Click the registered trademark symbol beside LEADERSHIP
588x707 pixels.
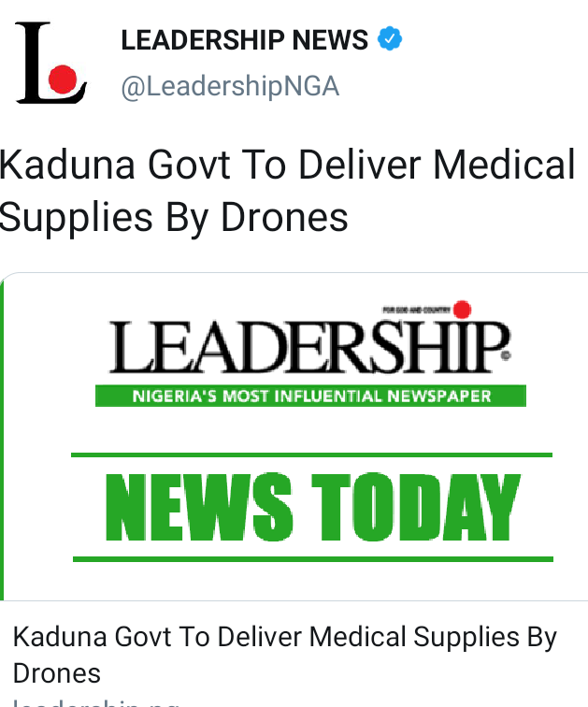pyautogui.click(x=506, y=355)
